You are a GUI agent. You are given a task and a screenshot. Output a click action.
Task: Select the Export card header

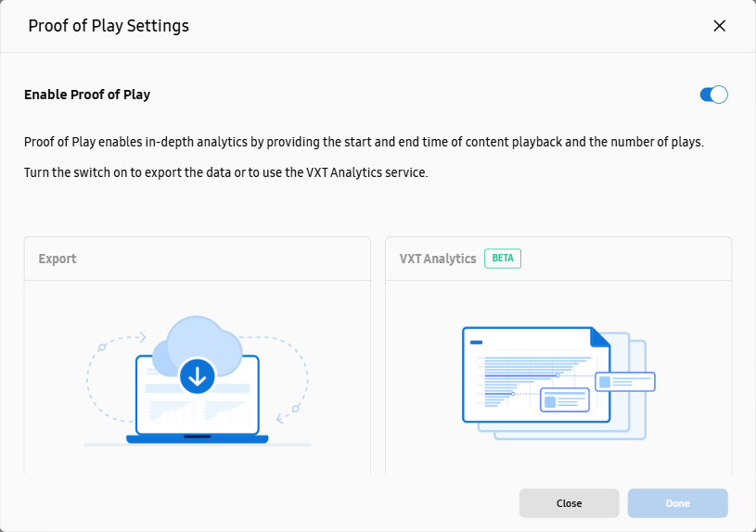(58, 259)
